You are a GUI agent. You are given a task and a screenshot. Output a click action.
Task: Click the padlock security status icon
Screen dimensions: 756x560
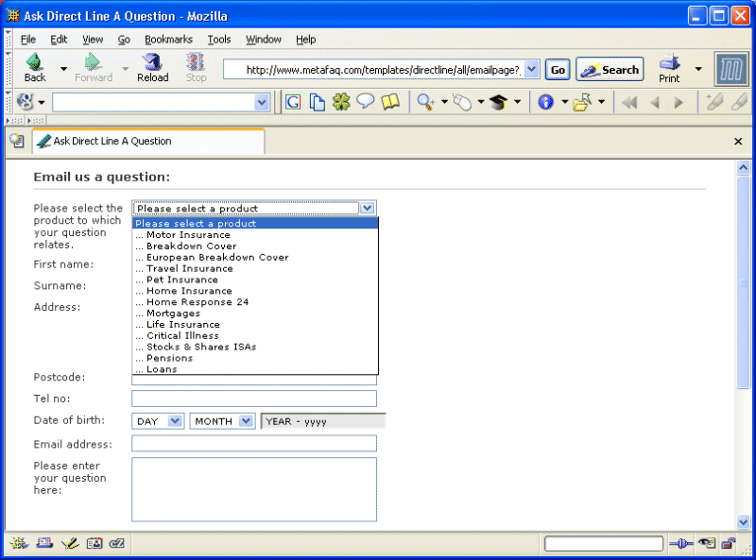[728, 544]
